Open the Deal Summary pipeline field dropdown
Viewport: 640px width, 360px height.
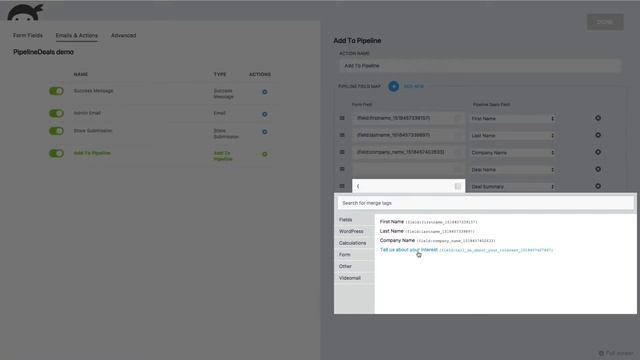pyautogui.click(x=512, y=187)
